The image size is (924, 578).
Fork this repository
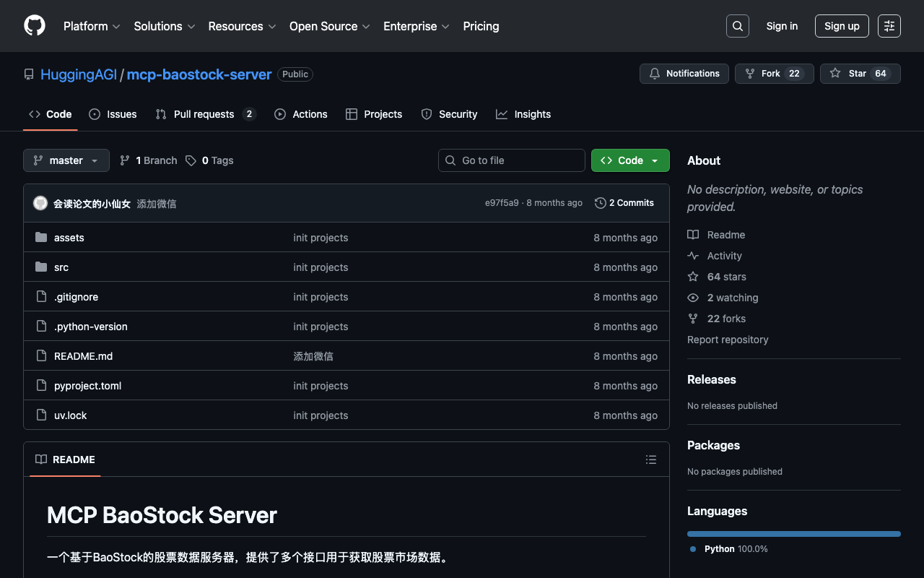coord(774,74)
